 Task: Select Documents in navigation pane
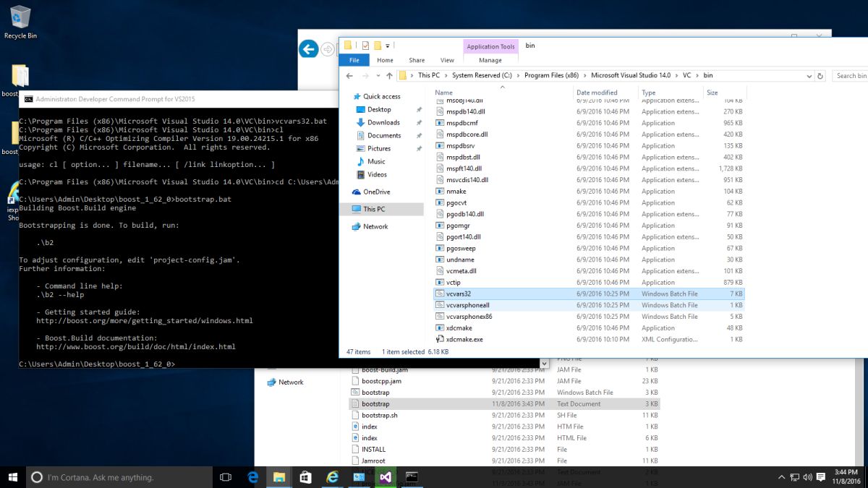pyautogui.click(x=384, y=135)
